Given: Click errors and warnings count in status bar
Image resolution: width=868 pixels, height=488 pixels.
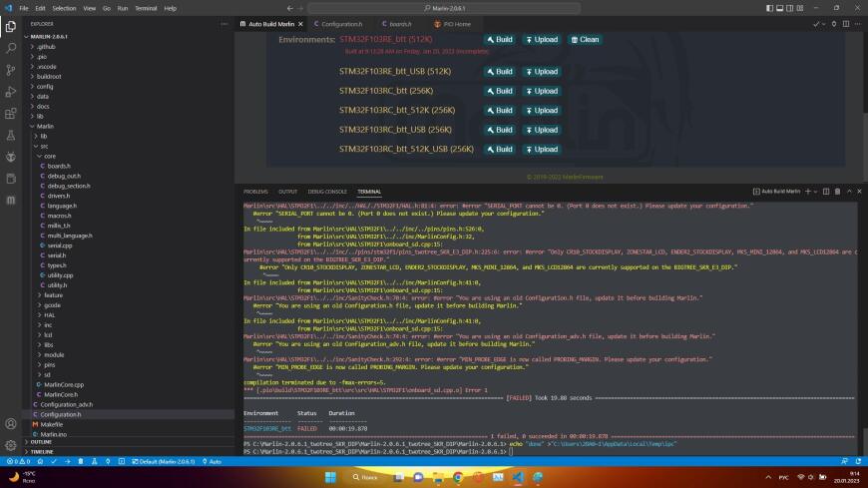Looking at the screenshot, I should coord(18,461).
